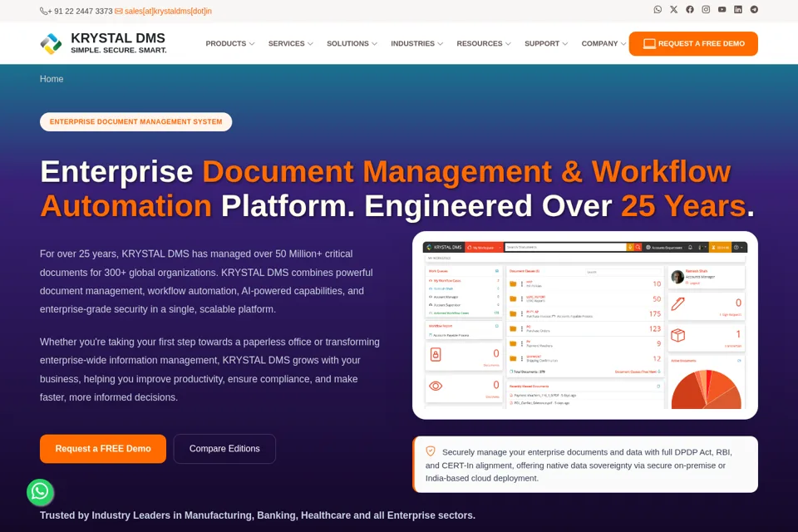Open the Telegram social icon
This screenshot has width=798, height=532.
(x=754, y=9)
